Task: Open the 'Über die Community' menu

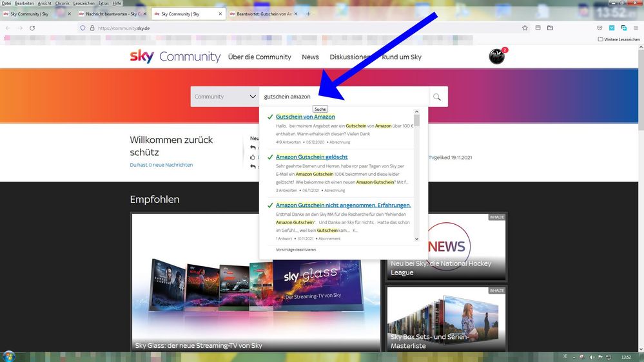Action: pos(259,57)
